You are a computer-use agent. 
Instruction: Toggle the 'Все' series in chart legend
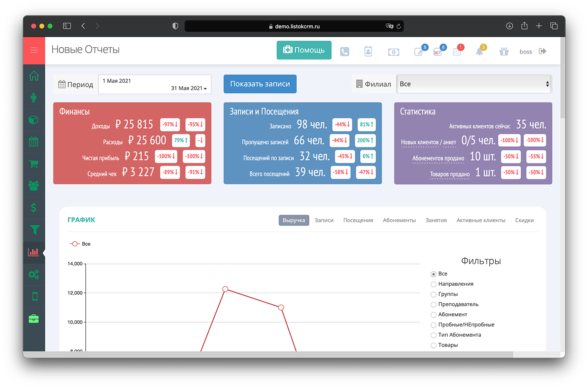[80, 244]
